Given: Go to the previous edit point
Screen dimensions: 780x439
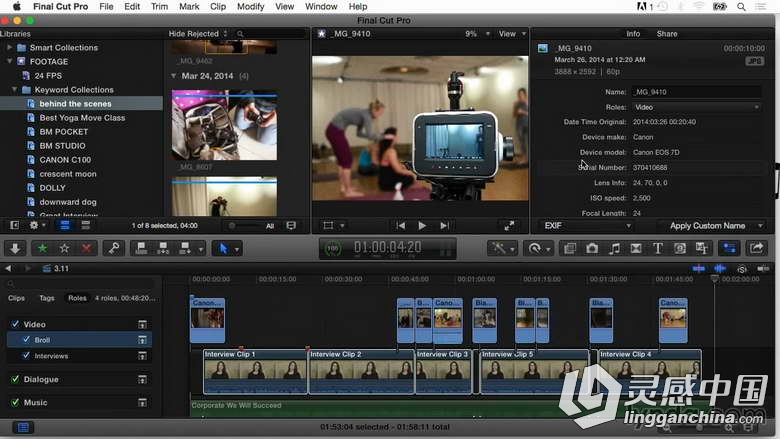Looking at the screenshot, I should 400,226.
